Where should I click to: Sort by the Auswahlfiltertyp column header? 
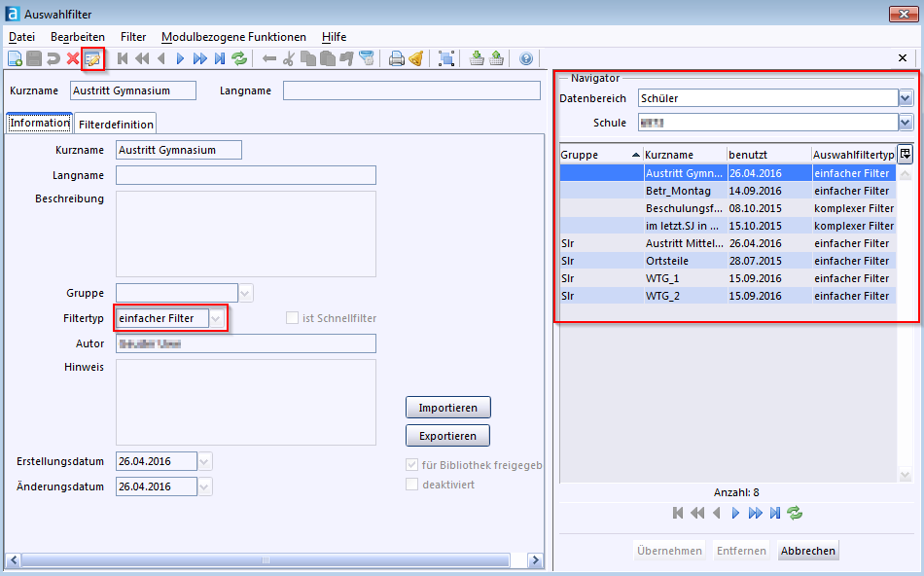click(854, 155)
